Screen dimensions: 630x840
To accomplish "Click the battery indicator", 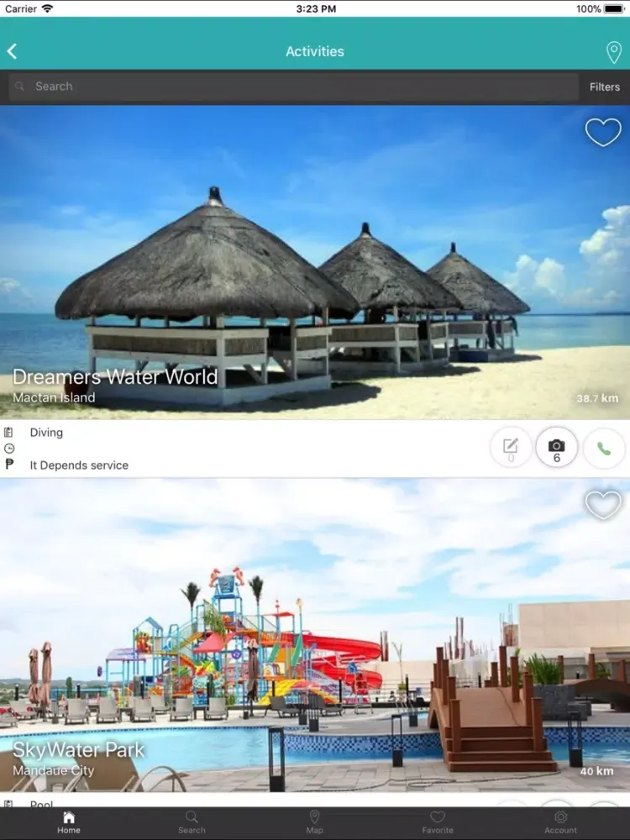I will [615, 8].
